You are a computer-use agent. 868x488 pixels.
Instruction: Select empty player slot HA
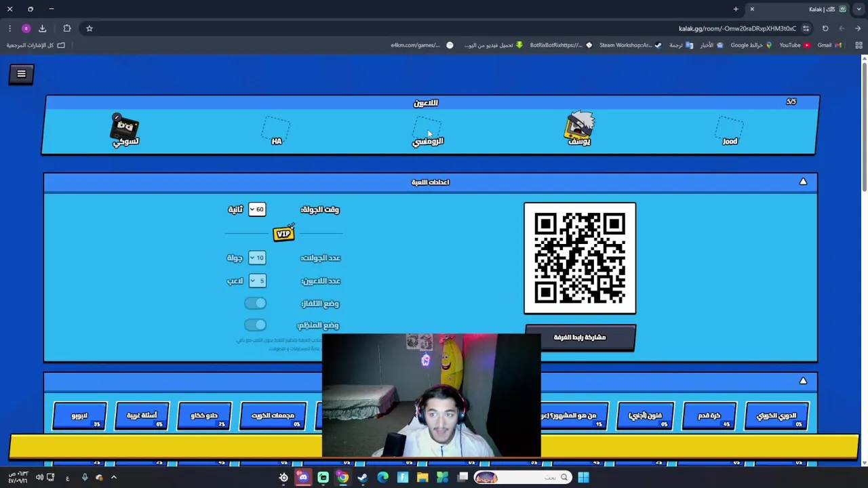(277, 131)
